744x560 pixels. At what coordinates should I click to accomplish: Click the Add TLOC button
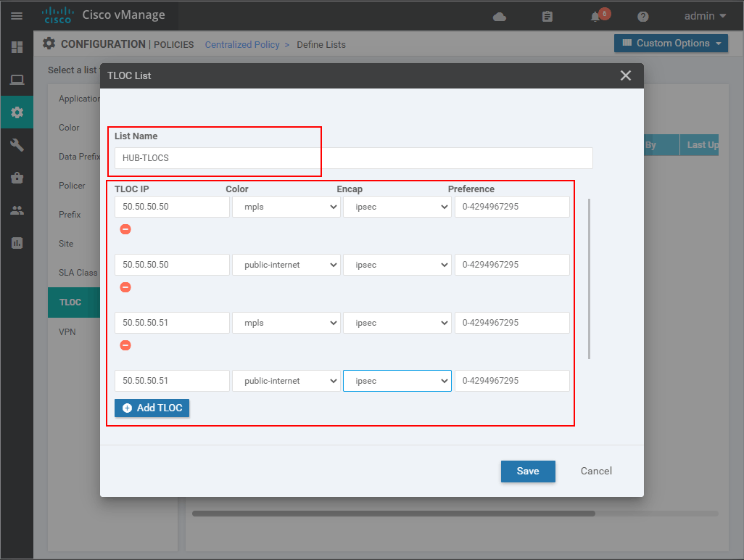(152, 408)
